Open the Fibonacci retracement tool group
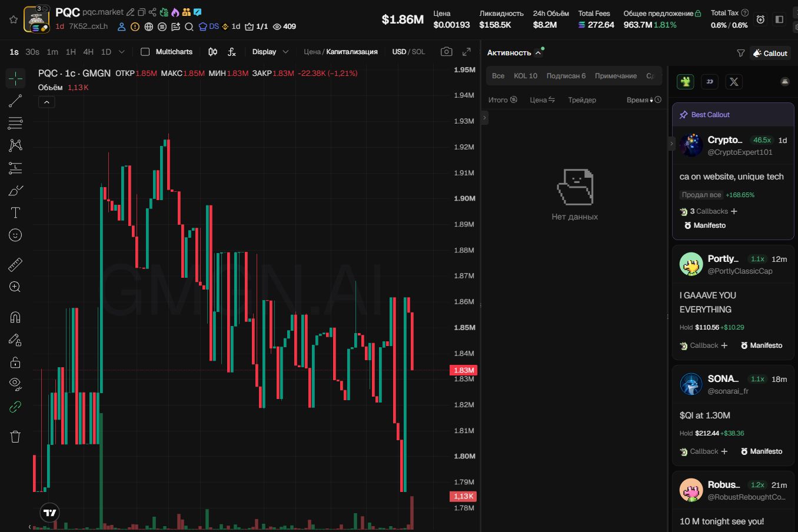 point(15,123)
